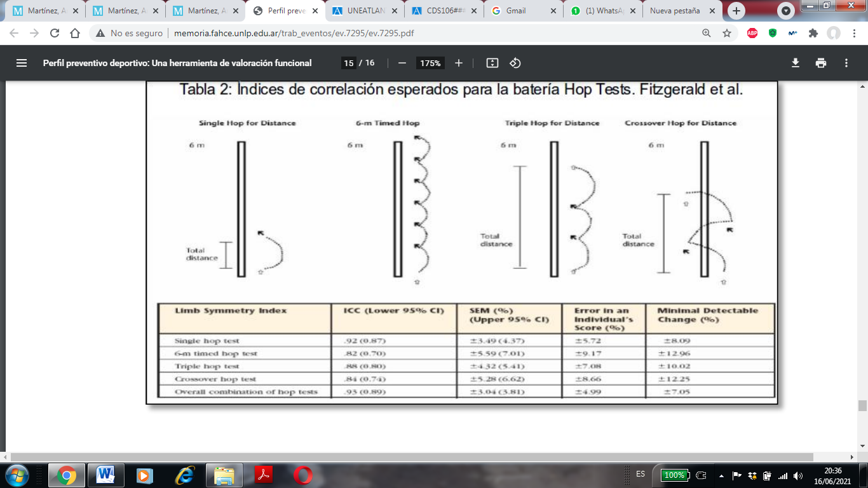The image size is (868, 488).
Task: Open the tab search dropdown arrow
Action: coord(786,11)
